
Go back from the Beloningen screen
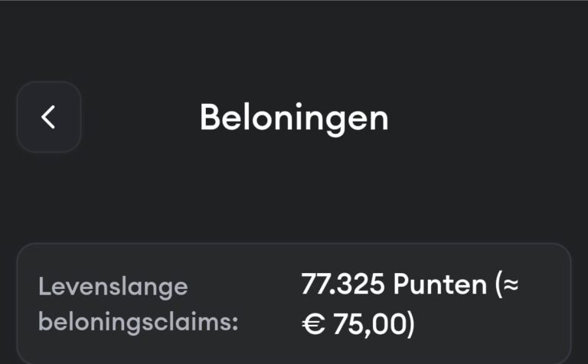[48, 117]
